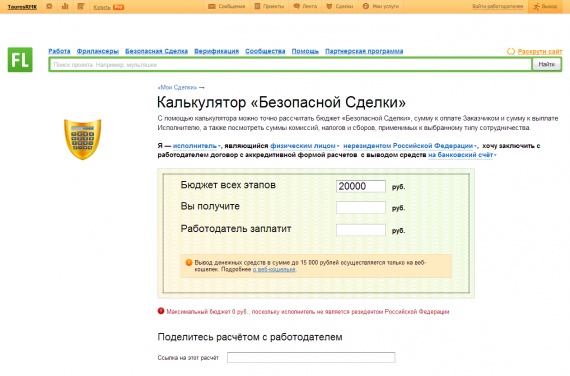570x376 pixels.
Task: Open Сообщения in top bar
Action: (x=226, y=6)
